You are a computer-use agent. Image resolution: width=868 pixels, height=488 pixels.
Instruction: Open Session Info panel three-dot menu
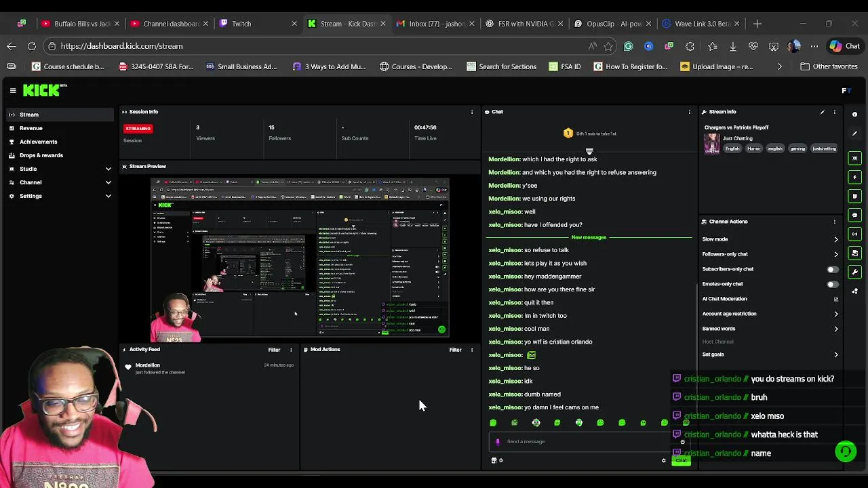click(x=472, y=112)
